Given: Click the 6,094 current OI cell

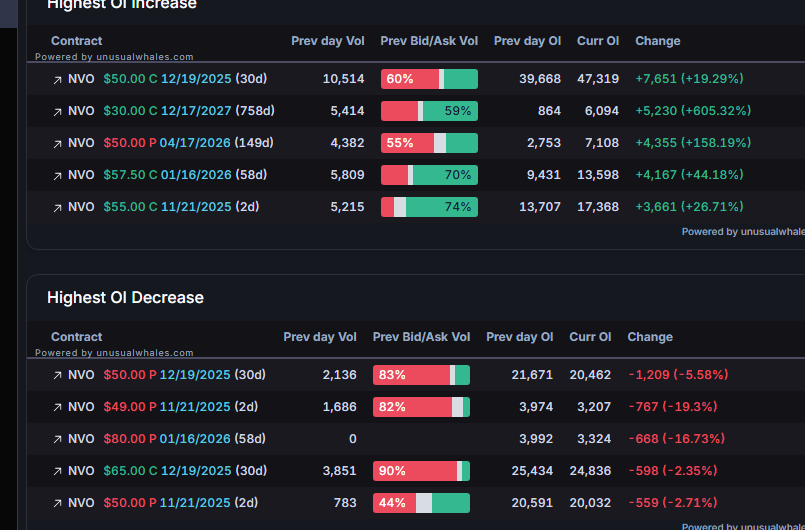Looking at the screenshot, I should point(602,110).
